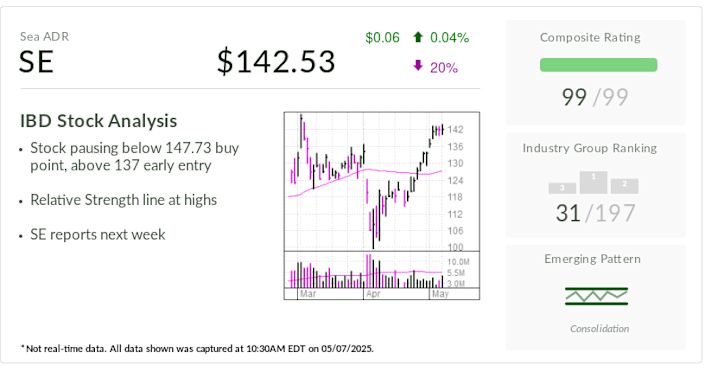Click the Industry Group podium icon
This screenshot has height=372, width=705.
tap(593, 182)
